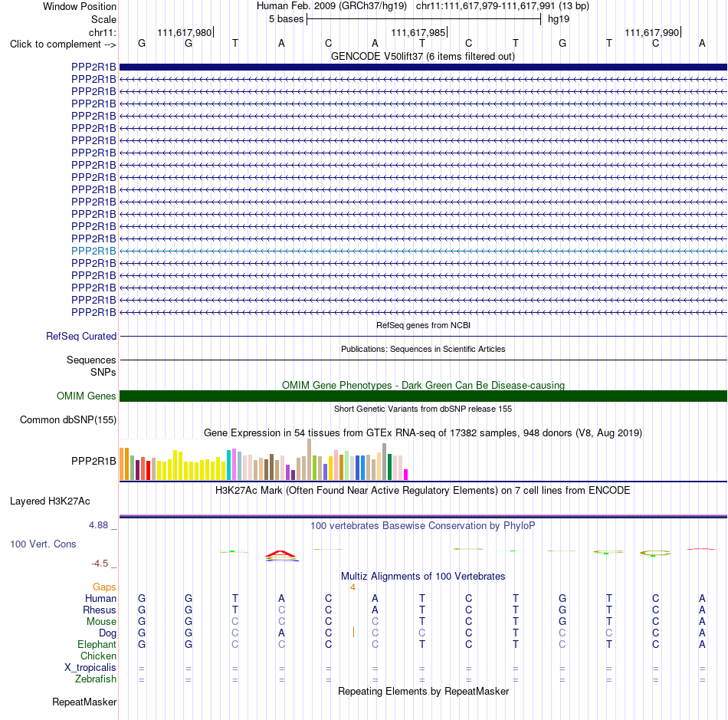The image size is (728, 720).
Task: Click the 4.88 PhyloP upper scale value
Action: [98, 525]
